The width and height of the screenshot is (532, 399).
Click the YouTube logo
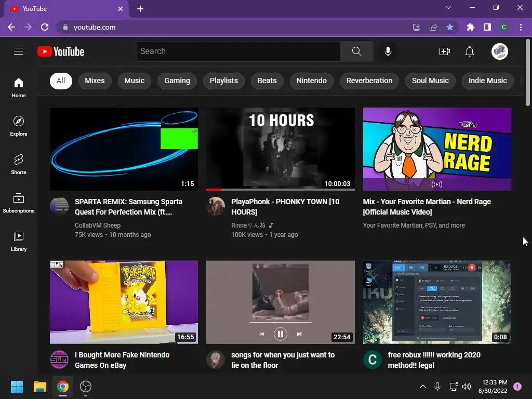61,51
